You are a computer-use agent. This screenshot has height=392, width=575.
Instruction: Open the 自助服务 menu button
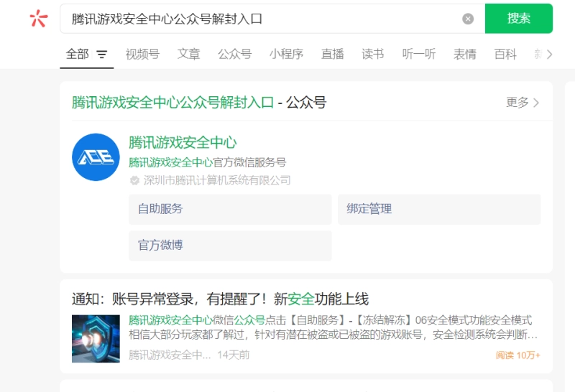click(230, 209)
